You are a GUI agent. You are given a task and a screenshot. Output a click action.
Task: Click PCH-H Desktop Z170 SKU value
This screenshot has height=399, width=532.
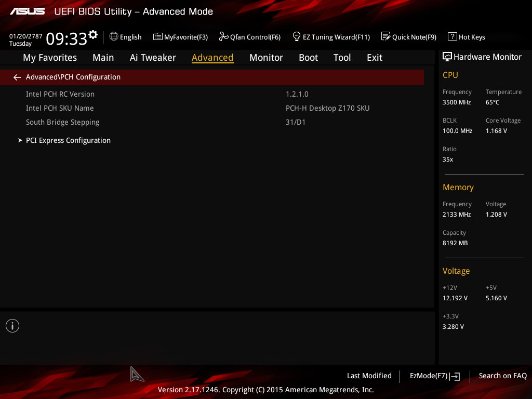(x=327, y=108)
